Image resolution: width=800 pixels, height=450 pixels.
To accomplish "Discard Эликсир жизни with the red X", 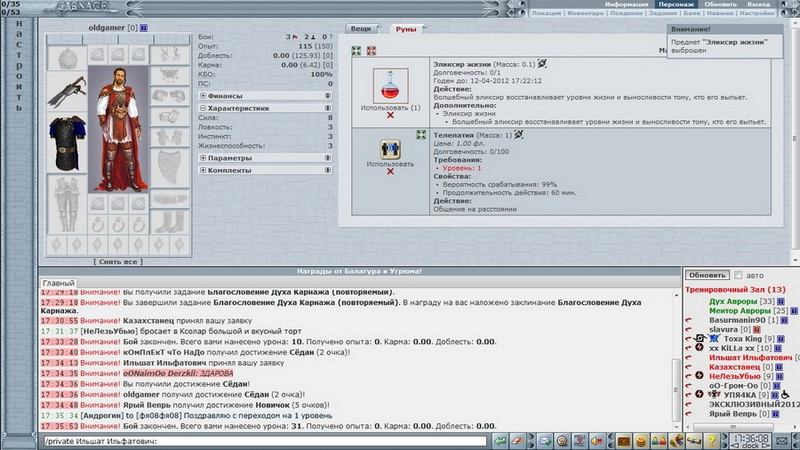I will point(390,116).
